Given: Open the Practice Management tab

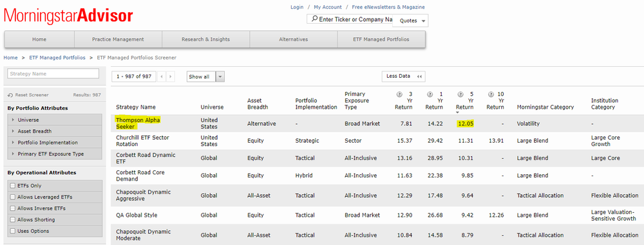Looking at the screenshot, I should point(118,39).
